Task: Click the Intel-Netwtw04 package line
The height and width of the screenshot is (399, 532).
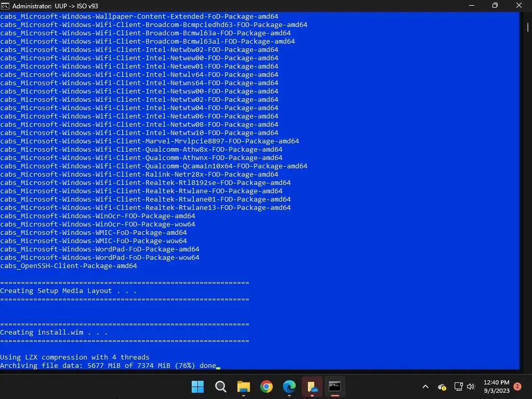Action: coord(139,108)
